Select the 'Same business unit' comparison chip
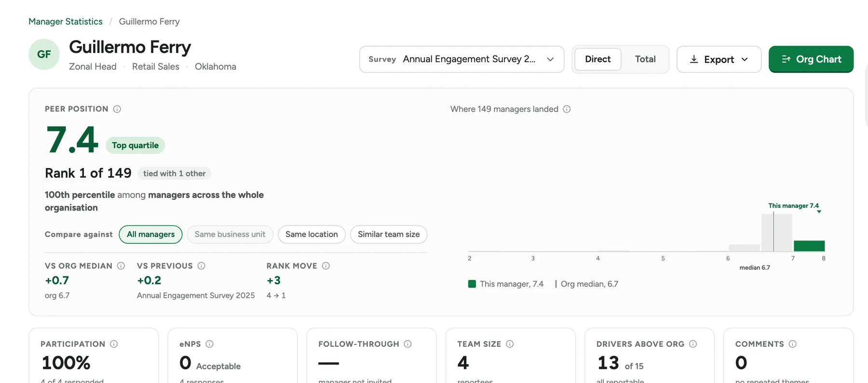Viewport: 868px width, 383px height. click(x=230, y=235)
